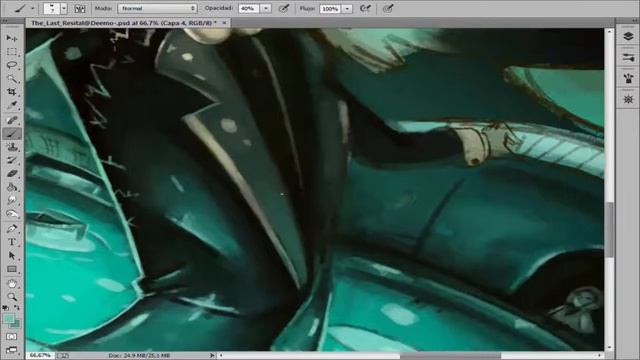Click the 66.67% zoom level field
The height and width of the screenshot is (360, 640).
coord(40,356)
